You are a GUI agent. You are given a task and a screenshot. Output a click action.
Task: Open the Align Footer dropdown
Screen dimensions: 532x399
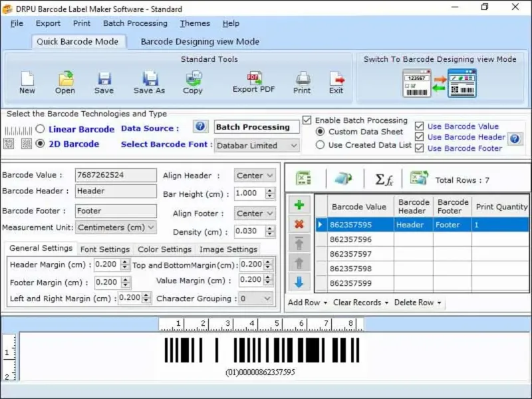click(255, 213)
